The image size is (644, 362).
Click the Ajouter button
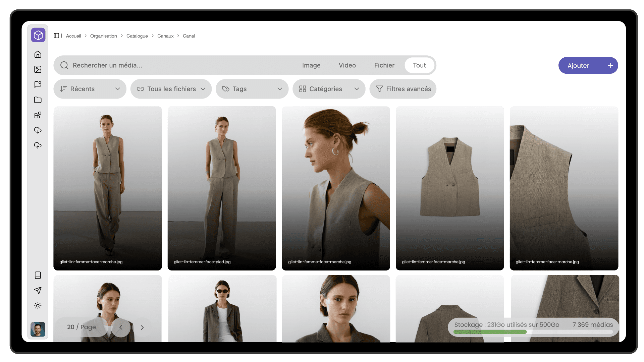coord(588,65)
